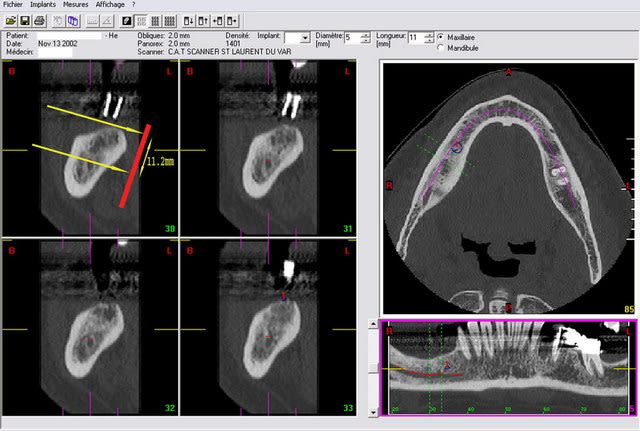
Task: Open the Affichage menu
Action: pyautogui.click(x=119, y=5)
